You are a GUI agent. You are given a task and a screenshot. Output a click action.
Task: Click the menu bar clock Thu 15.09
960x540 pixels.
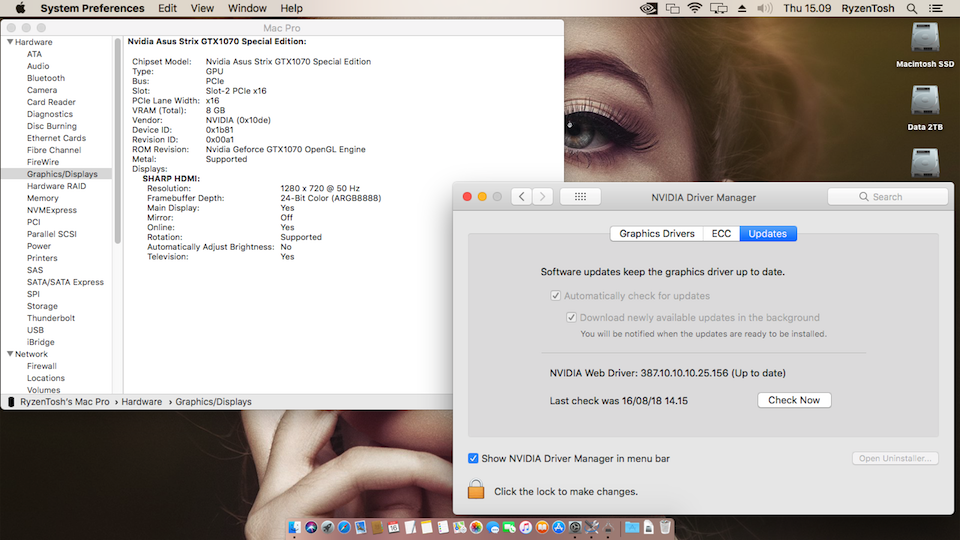(x=807, y=8)
